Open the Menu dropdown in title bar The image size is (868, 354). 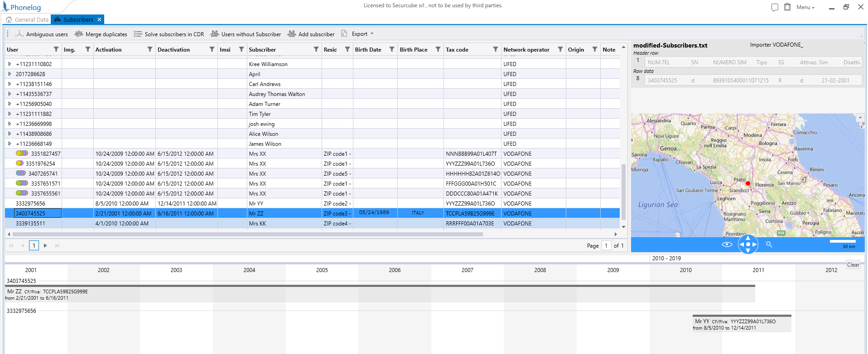click(805, 7)
